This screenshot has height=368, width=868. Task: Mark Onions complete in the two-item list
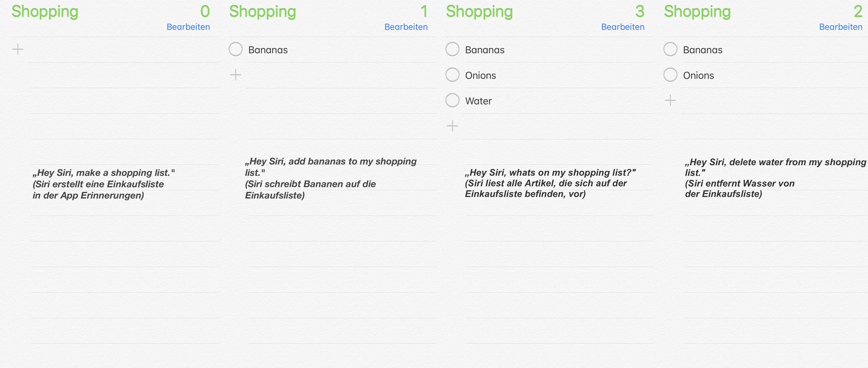coord(670,75)
